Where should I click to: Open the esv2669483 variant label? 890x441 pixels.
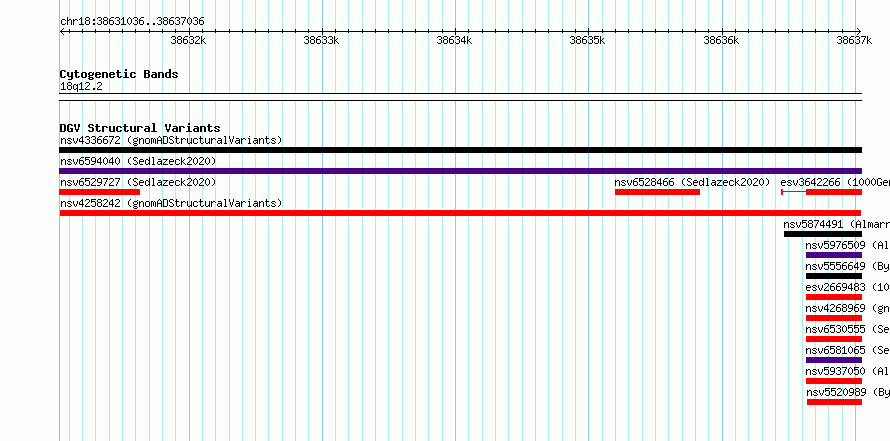click(x=847, y=287)
